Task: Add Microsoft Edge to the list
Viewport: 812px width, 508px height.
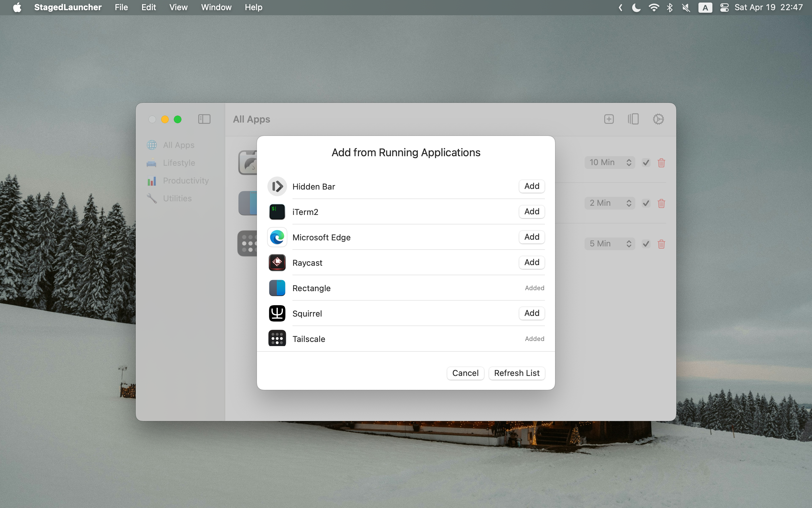Action: point(532,237)
